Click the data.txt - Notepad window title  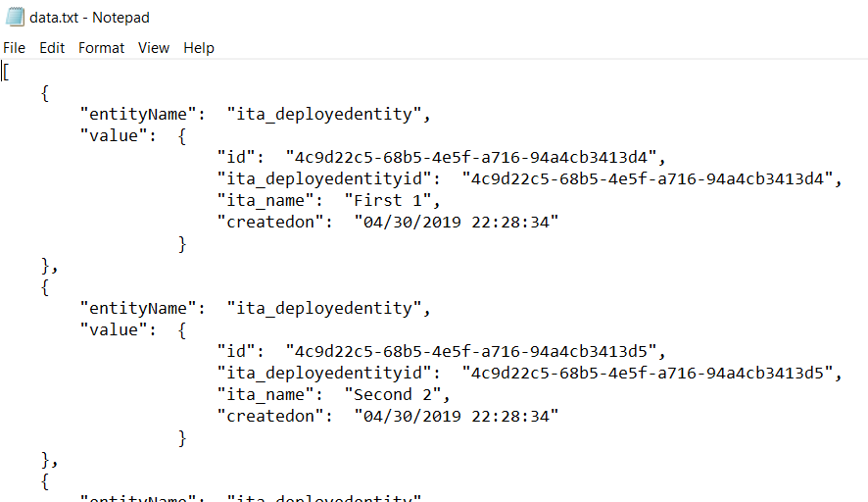click(89, 18)
